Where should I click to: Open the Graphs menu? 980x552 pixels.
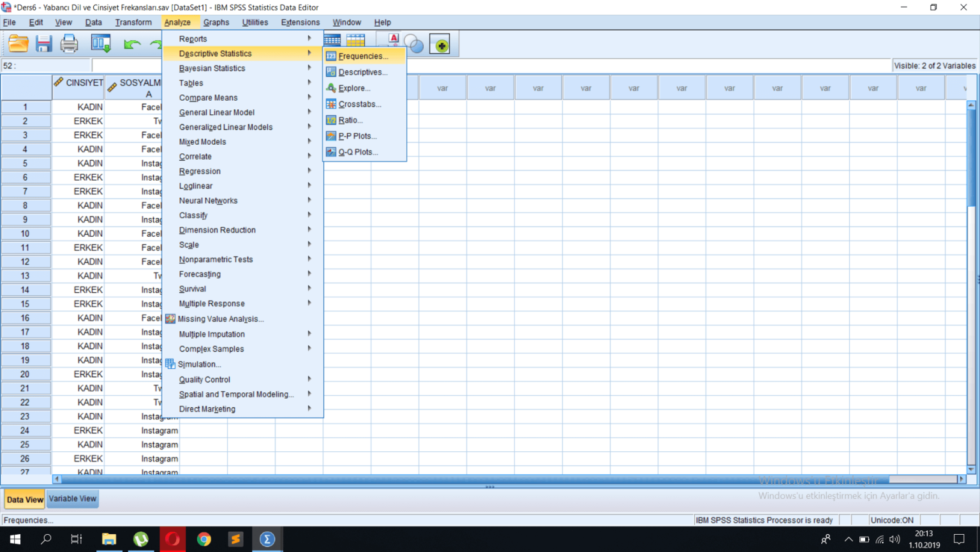(216, 22)
